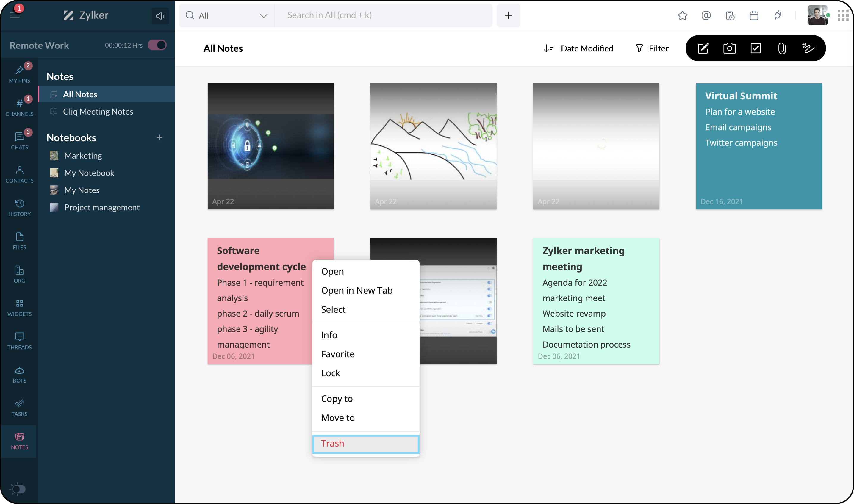Open the calendar icon in top bar
Screen dimensions: 854x504
[754, 15]
